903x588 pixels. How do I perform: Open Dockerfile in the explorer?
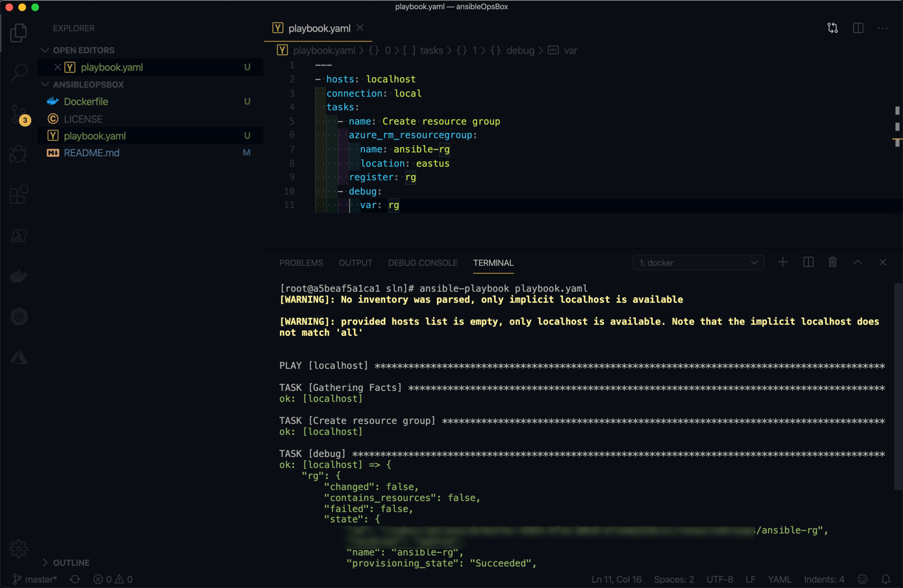[x=86, y=102]
